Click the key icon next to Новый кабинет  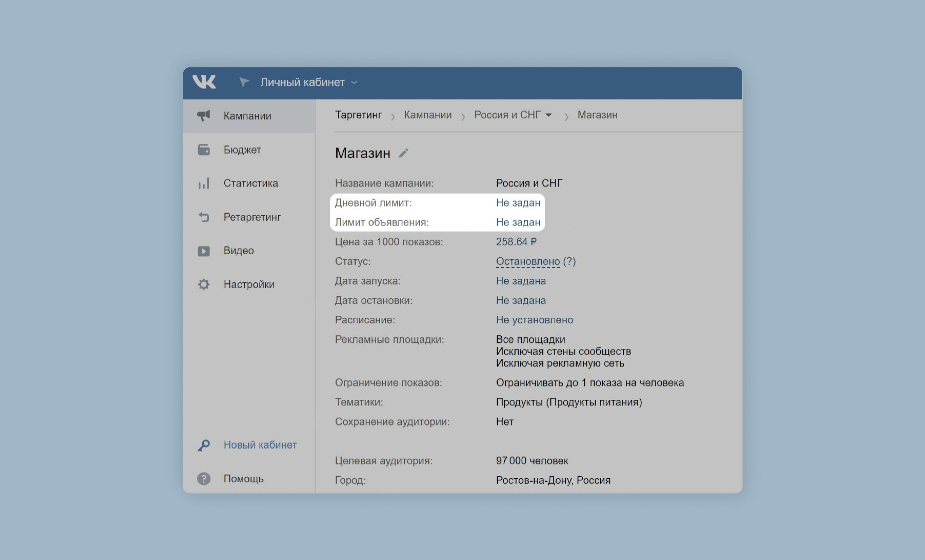pyautogui.click(x=203, y=445)
